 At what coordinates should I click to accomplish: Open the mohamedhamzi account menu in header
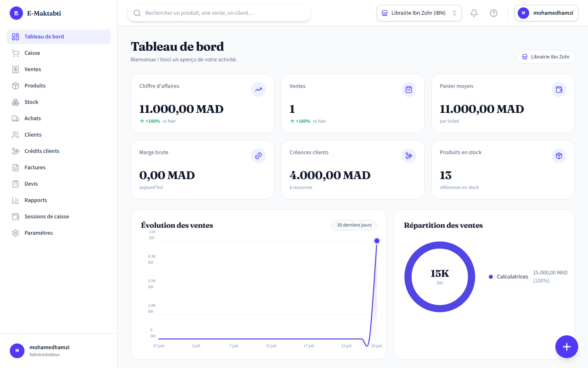(x=546, y=13)
